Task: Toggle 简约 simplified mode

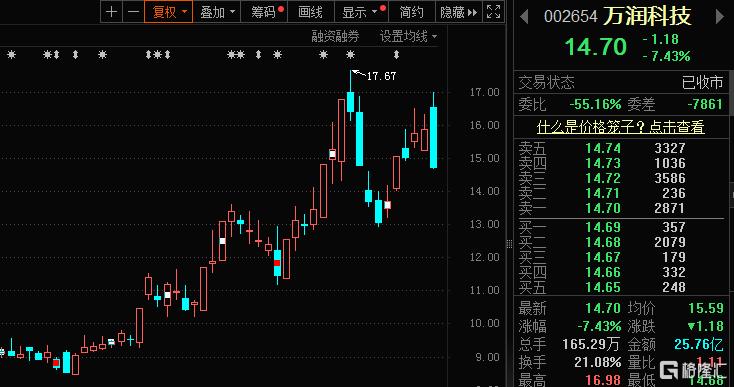Action: 411,12
